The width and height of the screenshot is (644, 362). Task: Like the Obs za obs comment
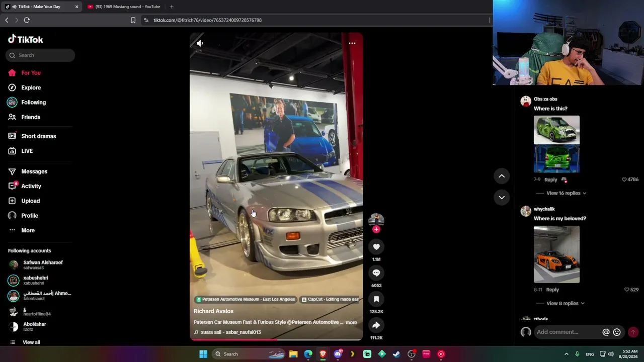[624, 179]
